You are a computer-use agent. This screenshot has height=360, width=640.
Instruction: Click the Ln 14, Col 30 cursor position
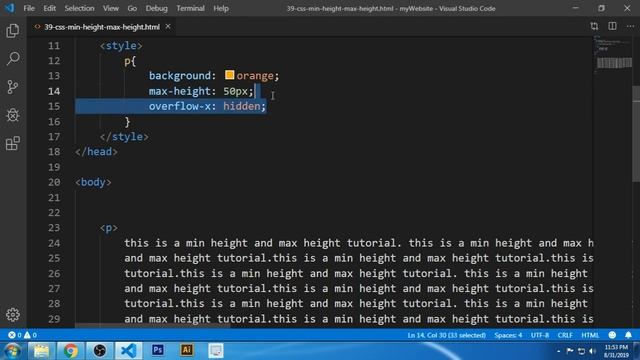[447, 335]
